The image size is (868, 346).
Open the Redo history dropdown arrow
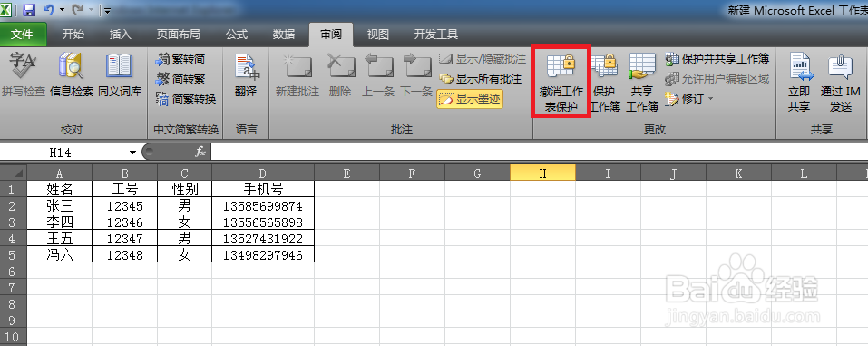(91, 10)
